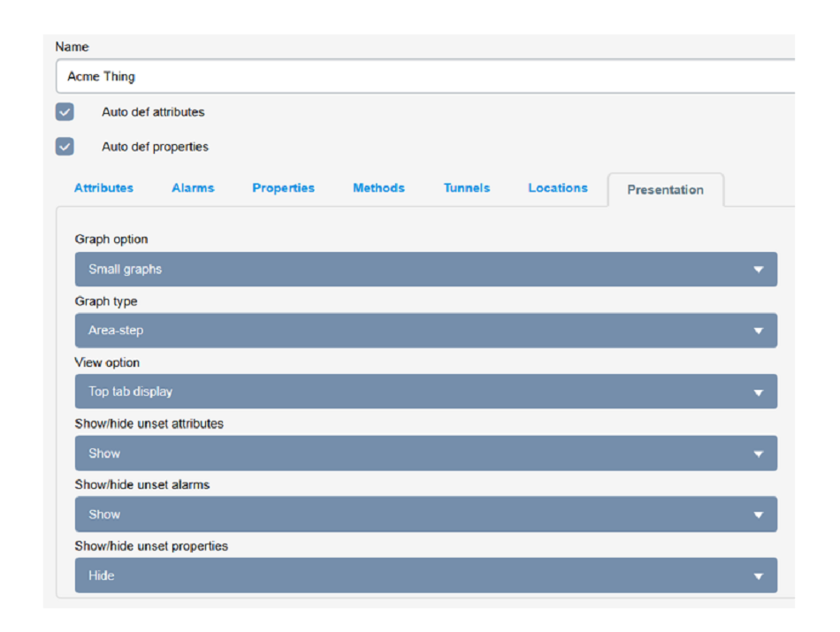Screen dimensions: 840x632
Task: Expand Show/hide unset properties dropdown
Action: tap(426, 575)
